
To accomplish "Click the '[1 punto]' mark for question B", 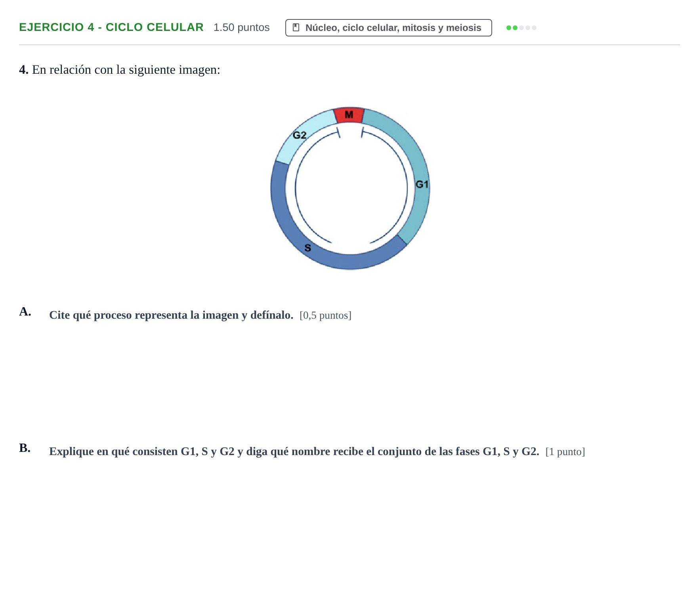I will click(565, 452).
